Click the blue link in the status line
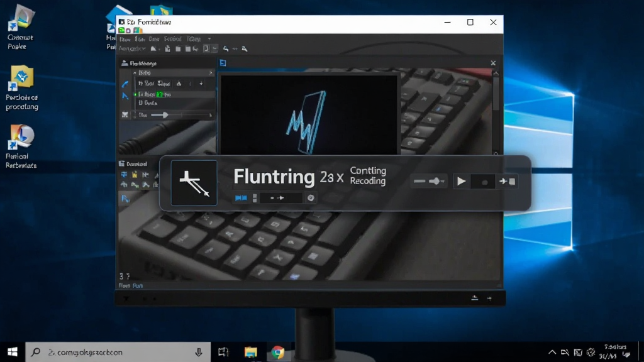The image size is (644, 362). (138, 286)
